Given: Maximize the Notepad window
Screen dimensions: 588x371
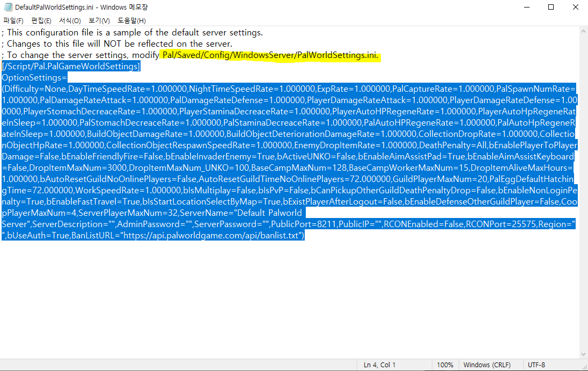Looking at the screenshot, I should point(551,7).
